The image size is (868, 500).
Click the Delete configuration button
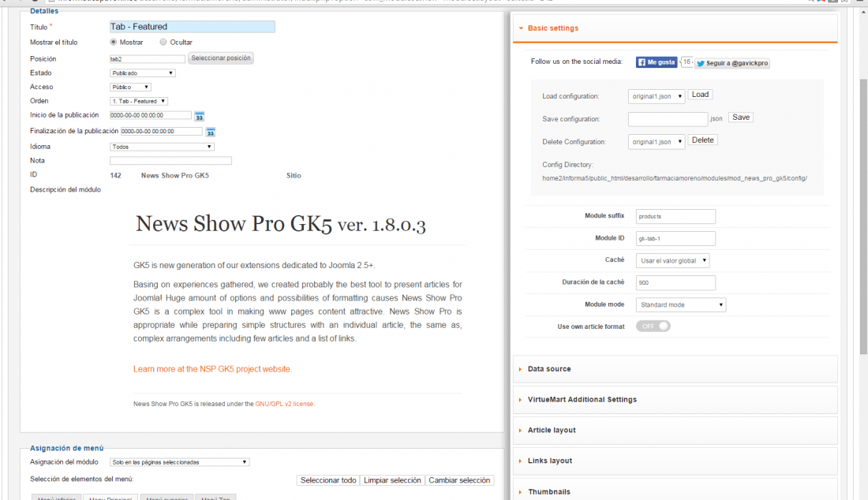pyautogui.click(x=702, y=140)
